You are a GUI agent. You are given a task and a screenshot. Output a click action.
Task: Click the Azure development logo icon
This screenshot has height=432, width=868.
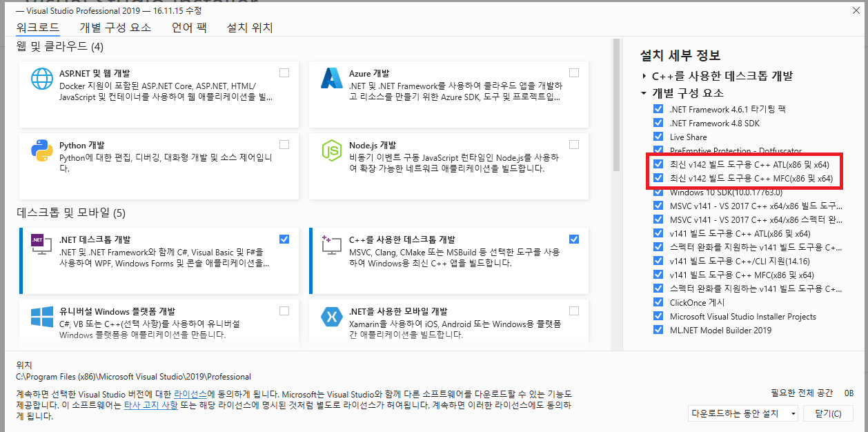coord(332,79)
